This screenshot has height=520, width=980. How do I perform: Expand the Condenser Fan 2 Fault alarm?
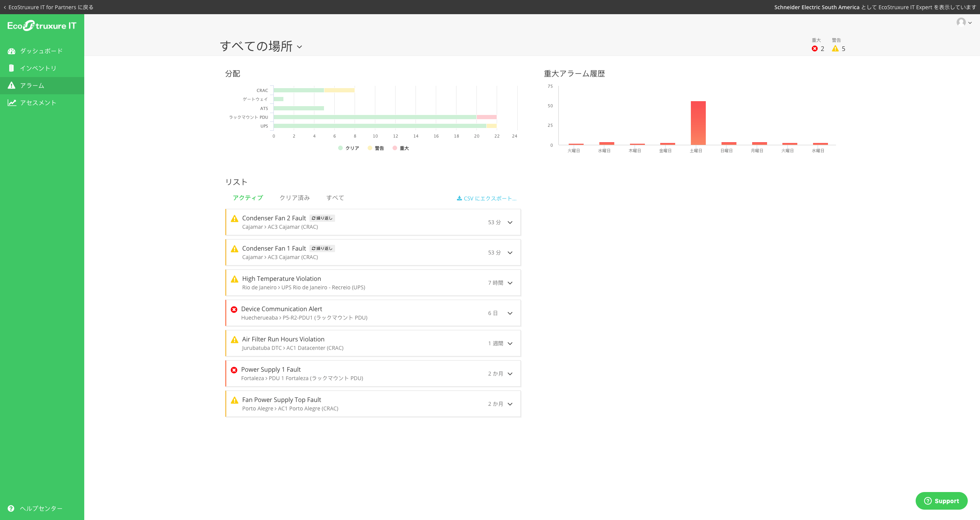pyautogui.click(x=510, y=222)
